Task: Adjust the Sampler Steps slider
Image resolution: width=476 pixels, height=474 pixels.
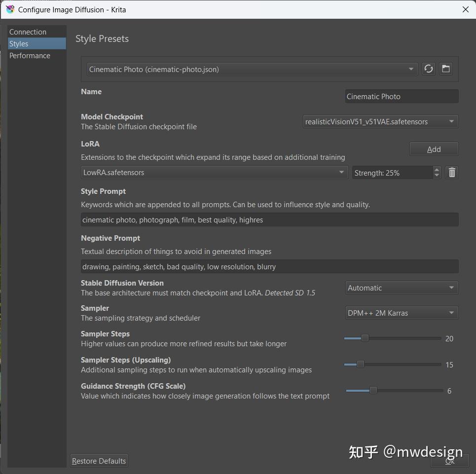Action: (x=365, y=338)
